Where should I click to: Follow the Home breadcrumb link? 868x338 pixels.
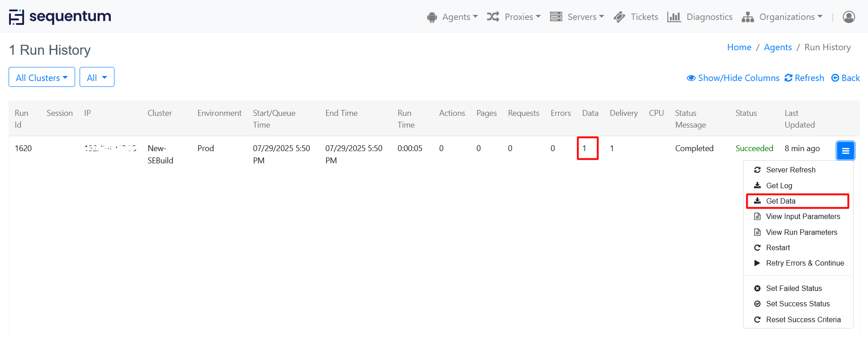tap(739, 47)
